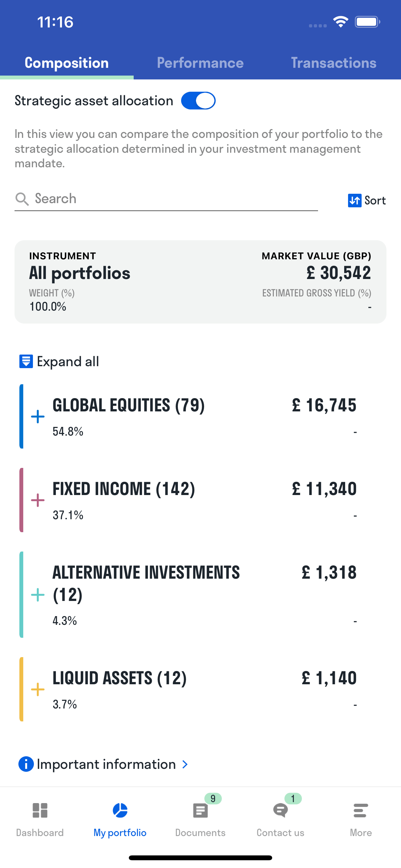
Task: Open the Important information link
Action: (x=107, y=764)
